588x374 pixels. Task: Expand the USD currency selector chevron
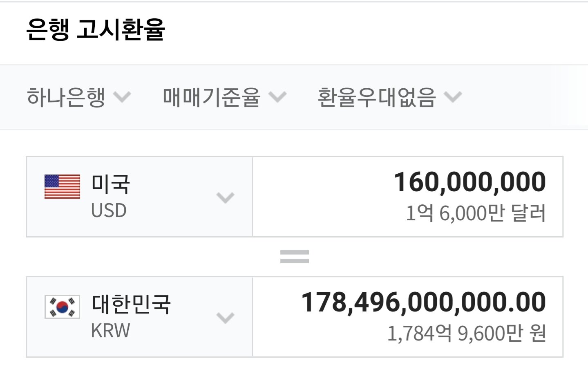click(225, 197)
